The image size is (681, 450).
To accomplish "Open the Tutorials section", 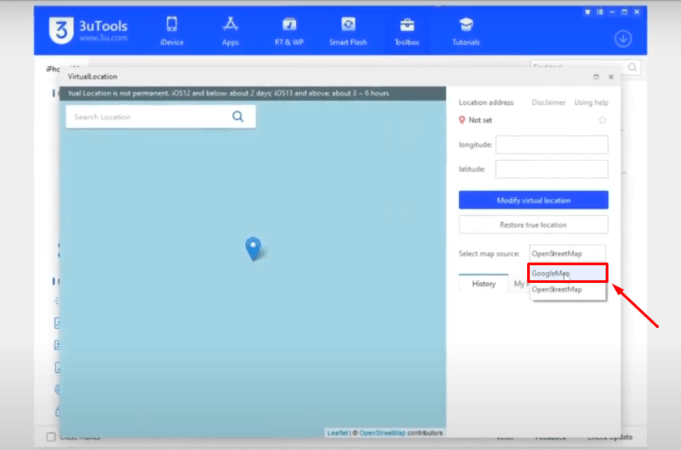I will tap(466, 31).
